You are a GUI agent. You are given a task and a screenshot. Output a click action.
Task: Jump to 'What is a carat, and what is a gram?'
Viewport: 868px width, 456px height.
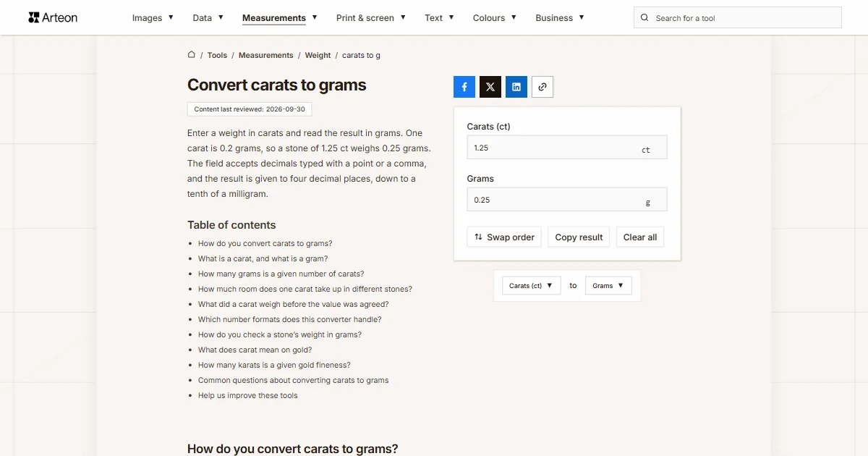tap(263, 259)
